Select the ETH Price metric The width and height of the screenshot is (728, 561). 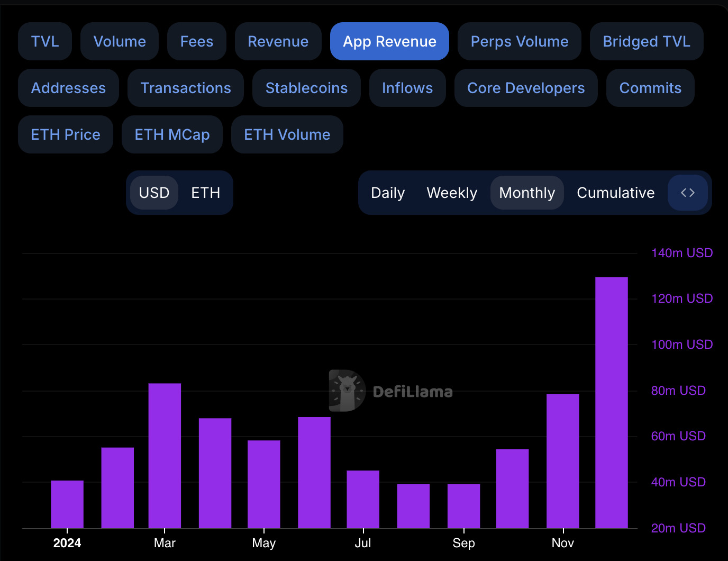(65, 134)
